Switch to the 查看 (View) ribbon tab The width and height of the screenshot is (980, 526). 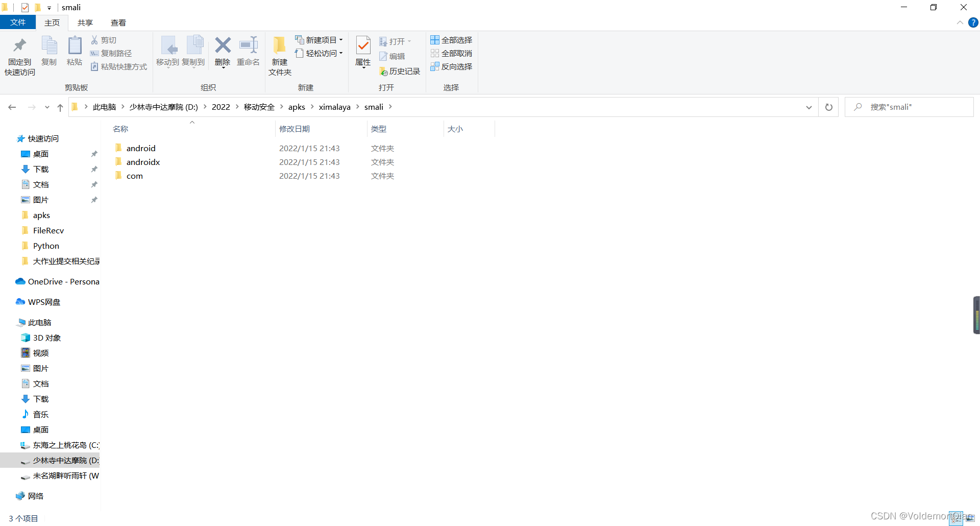[118, 22]
